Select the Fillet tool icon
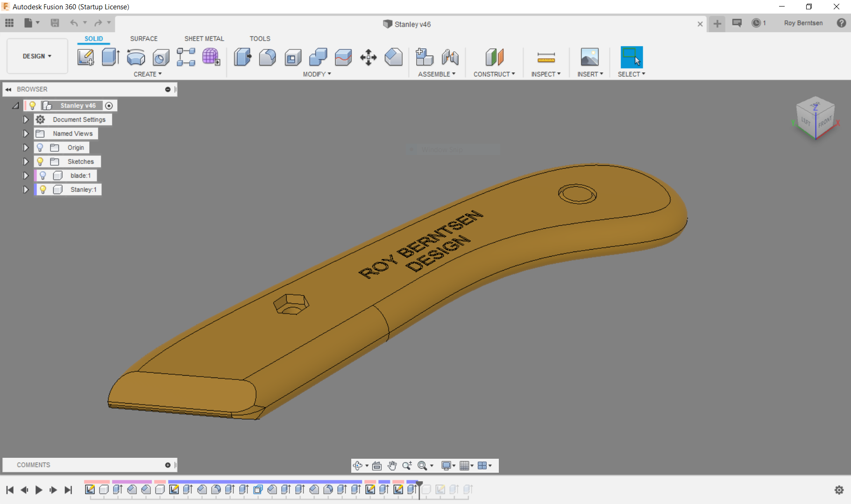 (268, 57)
